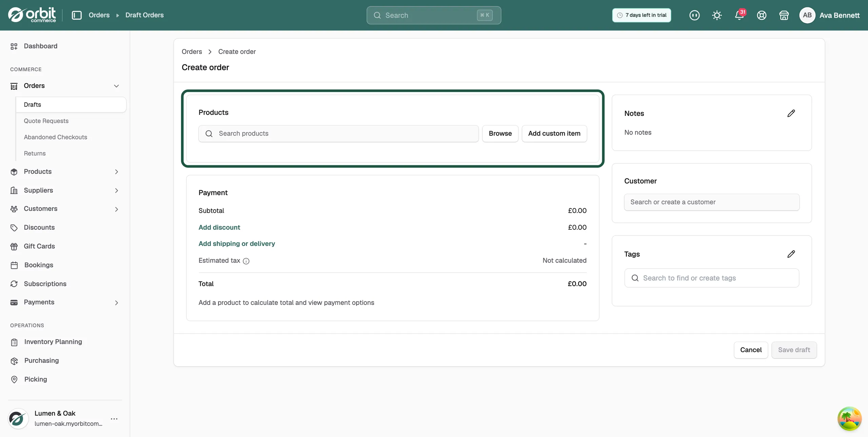
Task: Open Quote Requests in the sidebar
Action: click(x=46, y=121)
